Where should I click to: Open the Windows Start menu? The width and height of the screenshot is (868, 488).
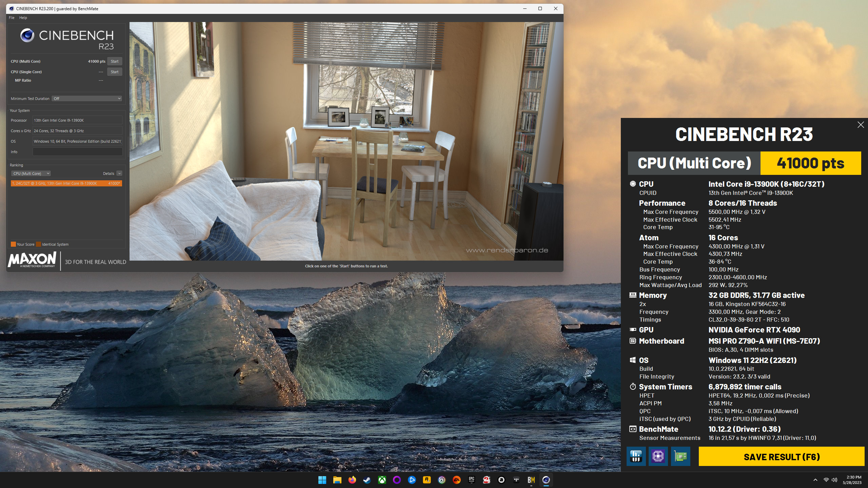click(x=322, y=480)
